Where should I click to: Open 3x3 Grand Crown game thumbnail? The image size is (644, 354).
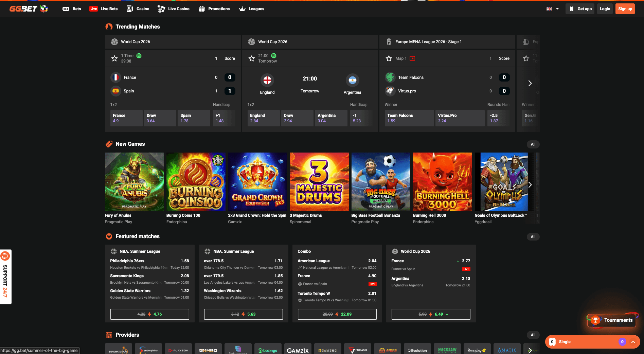[257, 182]
